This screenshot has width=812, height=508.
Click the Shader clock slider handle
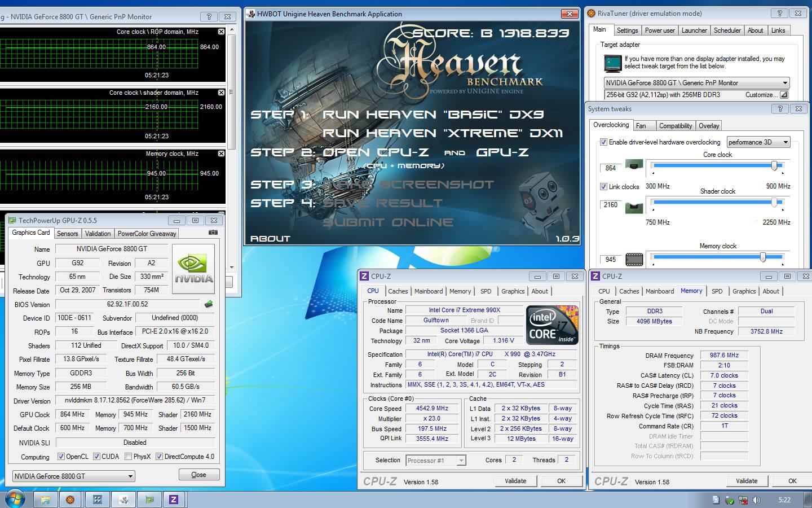pos(774,202)
